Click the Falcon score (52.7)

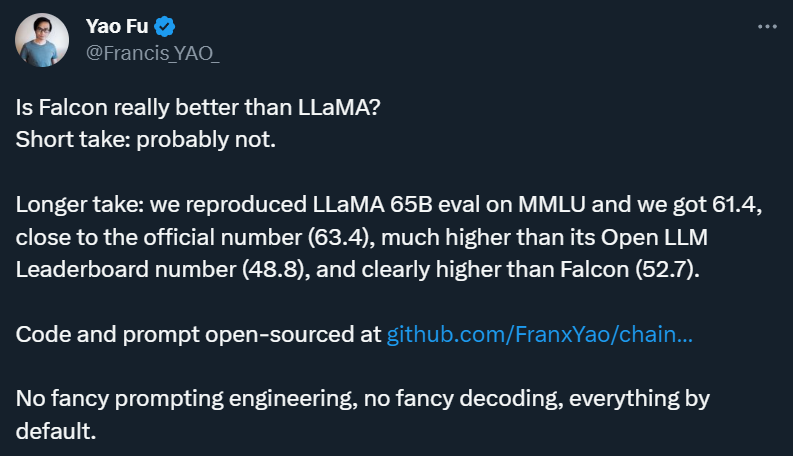pyautogui.click(x=668, y=269)
